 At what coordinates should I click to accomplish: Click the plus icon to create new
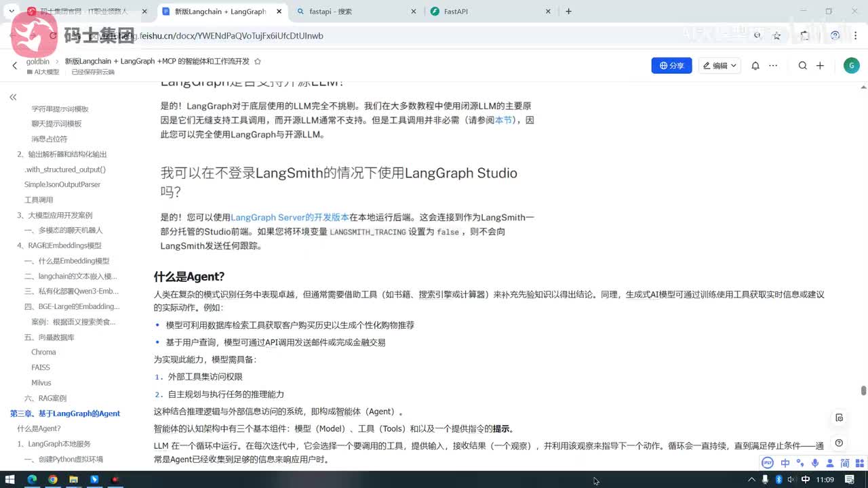click(x=820, y=66)
